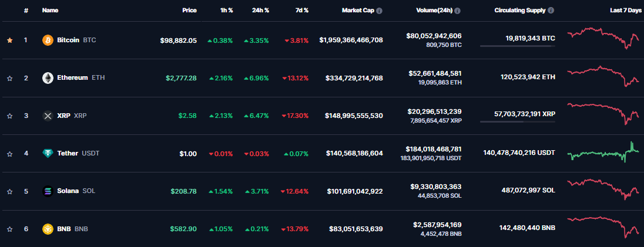Click the Tether coin logo icon

[x=48, y=153]
